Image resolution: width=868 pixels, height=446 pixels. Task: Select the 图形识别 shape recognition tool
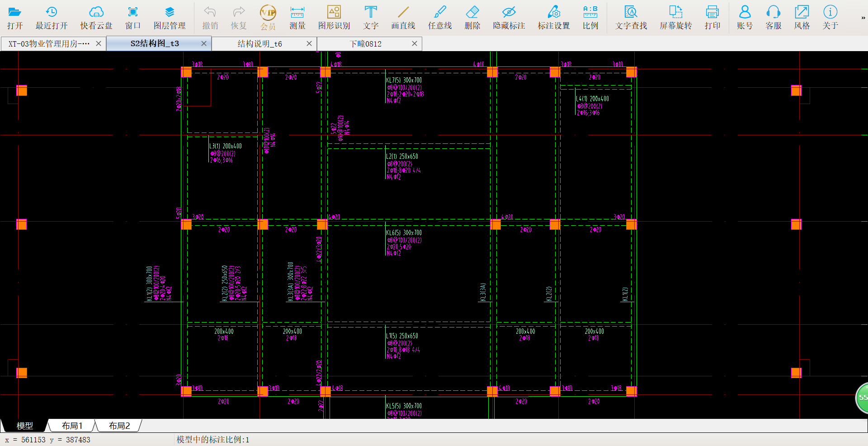(x=334, y=18)
